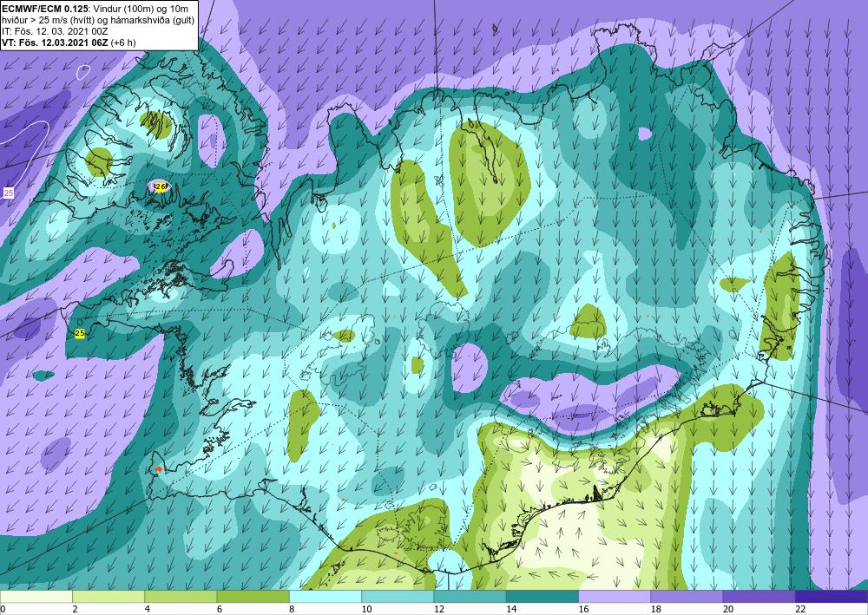The width and height of the screenshot is (868, 615).
Task: Click the 'VT: Fös. 12.03.2021 06Z (+6 h)' line
Action: tap(69, 43)
